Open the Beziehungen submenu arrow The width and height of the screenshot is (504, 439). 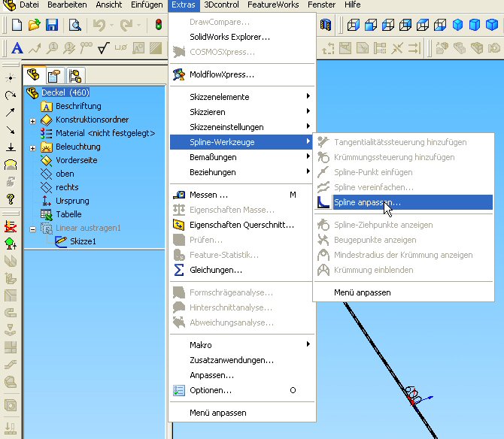tap(308, 171)
